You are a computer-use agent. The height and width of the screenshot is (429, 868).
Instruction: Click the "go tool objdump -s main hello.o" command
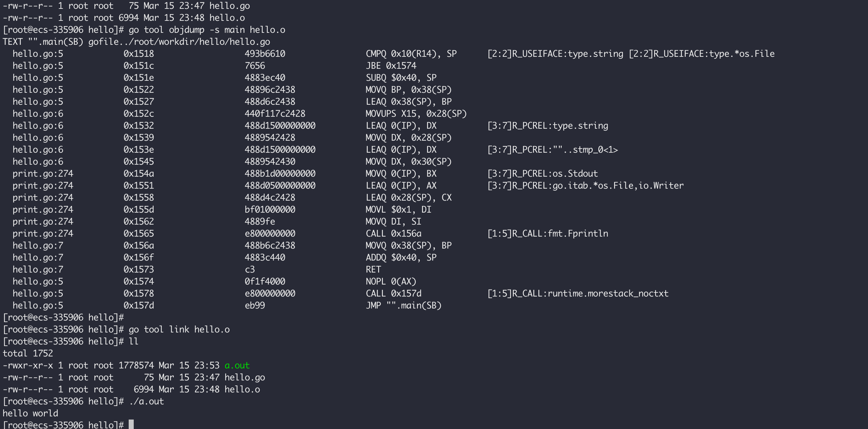point(207,30)
